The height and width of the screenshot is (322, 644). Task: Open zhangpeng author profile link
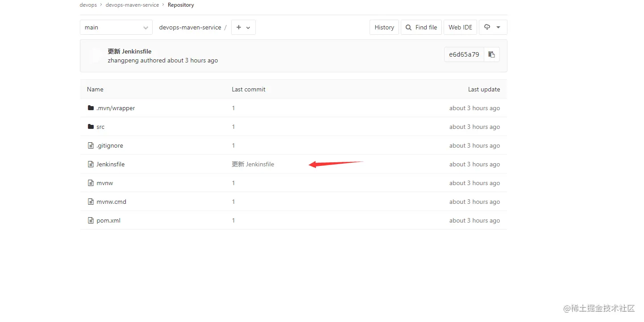[123, 60]
